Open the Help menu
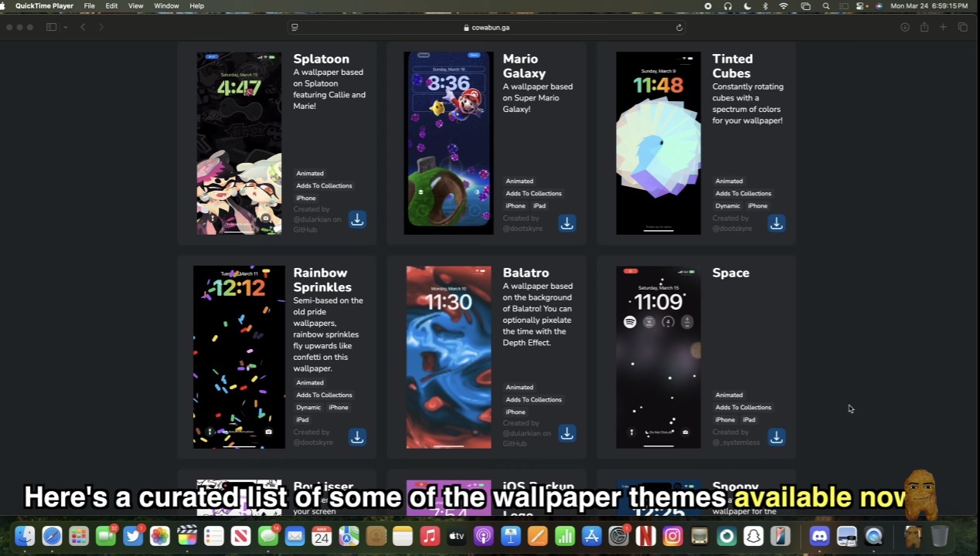 pyautogui.click(x=197, y=5)
